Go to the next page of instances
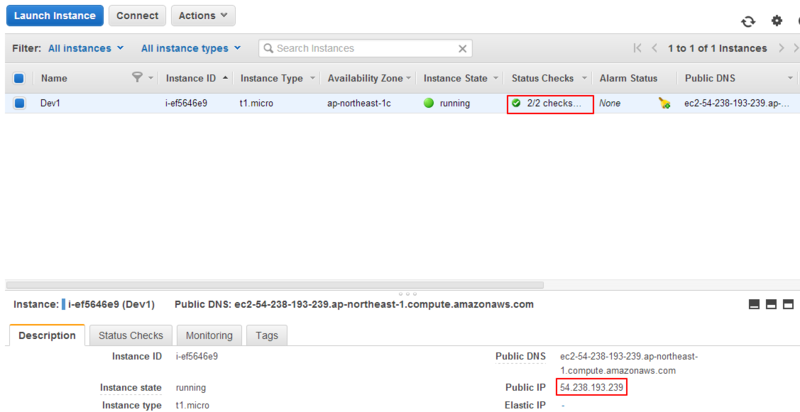The image size is (800, 412). (781, 48)
